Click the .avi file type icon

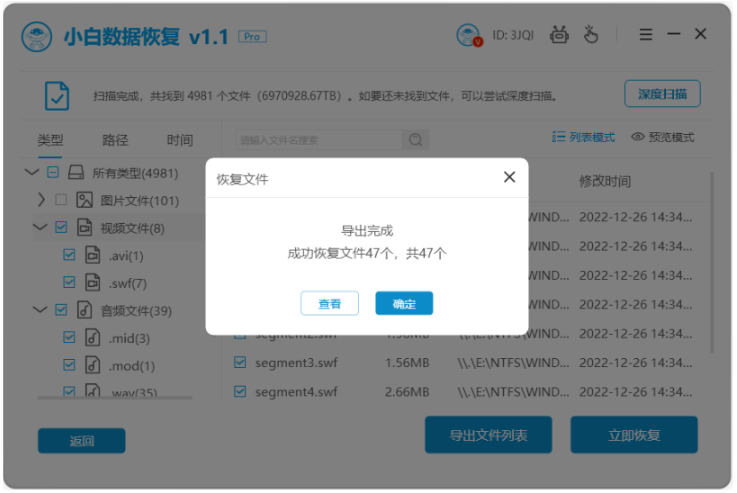coord(93,255)
